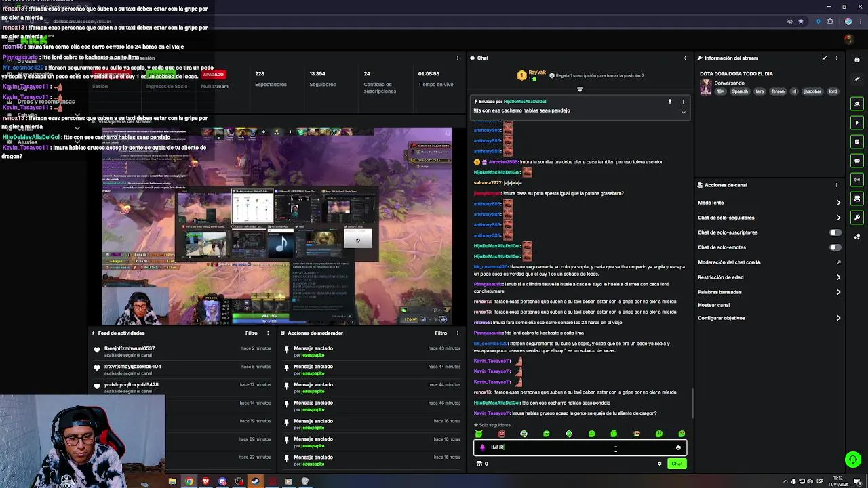Open the note icon in right sidebar
The width and height of the screenshot is (868, 488).
[x=857, y=142]
